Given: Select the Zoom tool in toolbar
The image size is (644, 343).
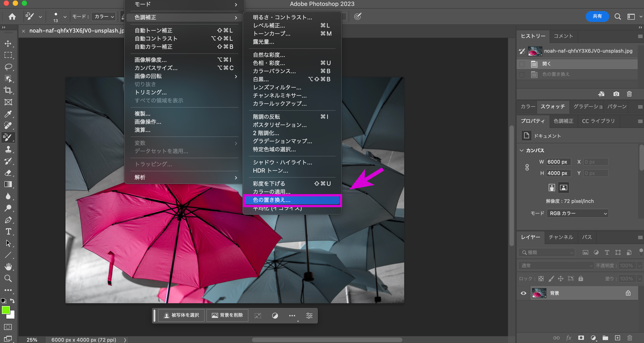Looking at the screenshot, I should 8,278.
